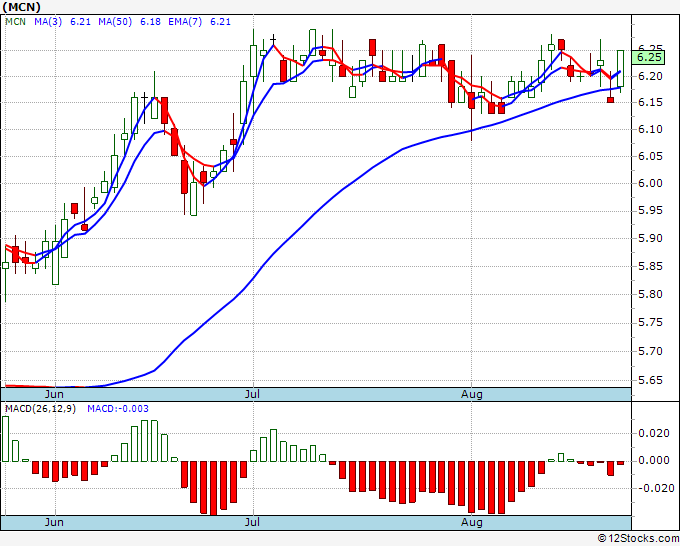
Task: Select the MA(50) value 6.18
Action: (150, 22)
